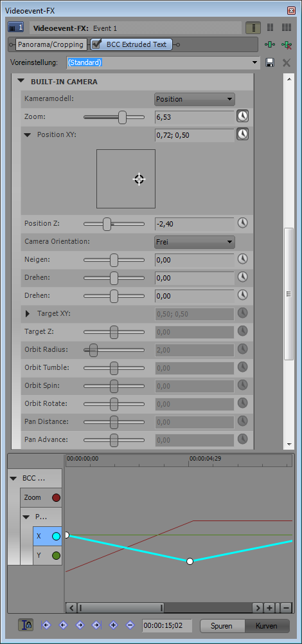Viewport: 302px width, 644px height.
Task: Click the create keyframe plus diamond icon
Action: [114, 625]
